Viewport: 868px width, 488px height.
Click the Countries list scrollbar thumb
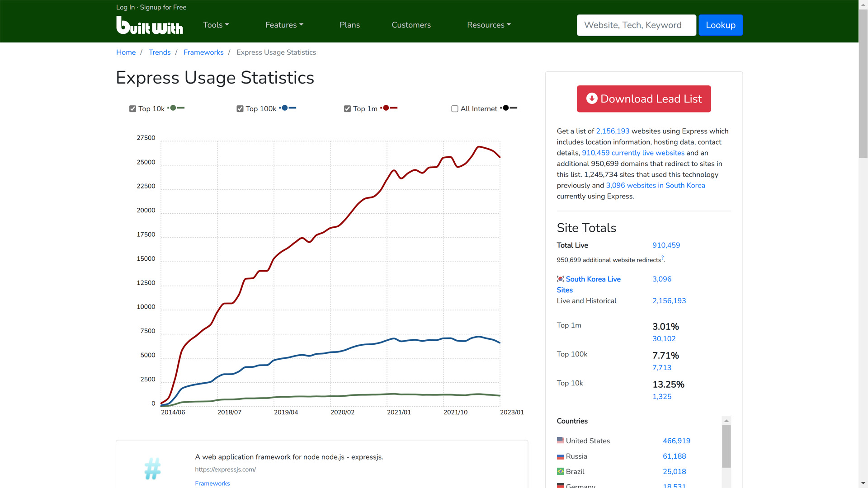(x=726, y=446)
